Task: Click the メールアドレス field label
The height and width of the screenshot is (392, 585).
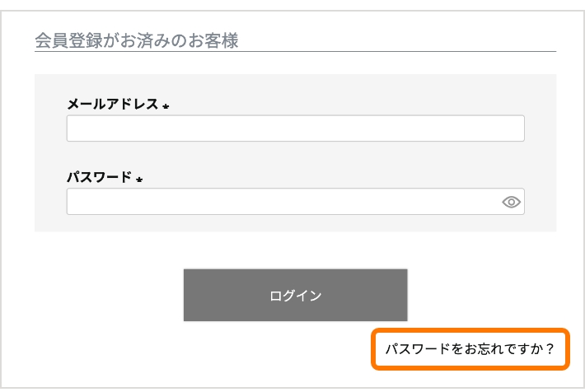Action: (112, 104)
